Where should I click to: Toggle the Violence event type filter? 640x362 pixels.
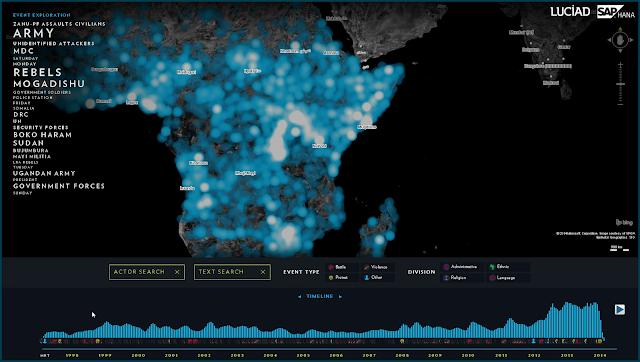(x=378, y=267)
